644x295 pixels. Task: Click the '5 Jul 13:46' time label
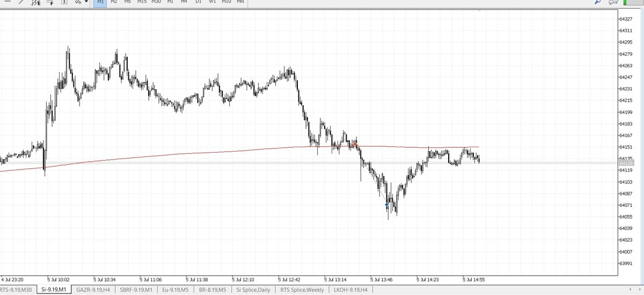[x=383, y=280]
